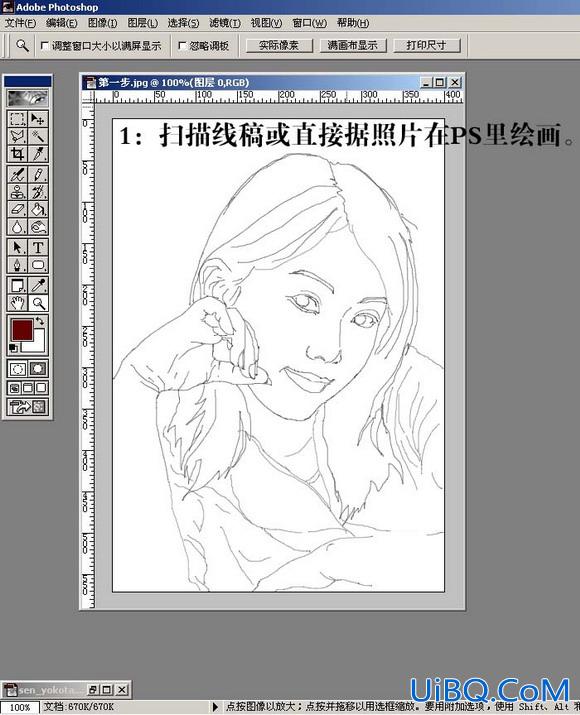
Task: Select the Pen tool
Action: (17, 265)
